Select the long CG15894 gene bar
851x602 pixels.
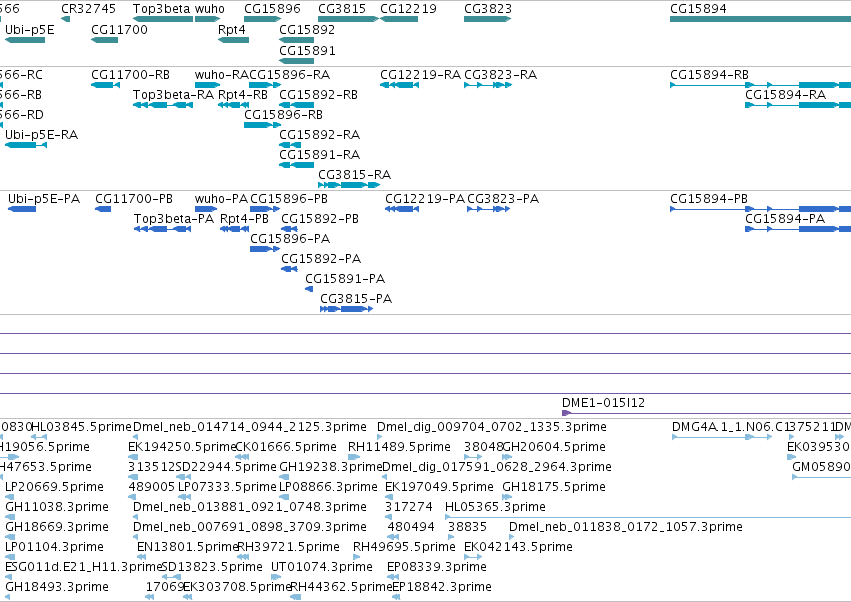(x=760, y=20)
